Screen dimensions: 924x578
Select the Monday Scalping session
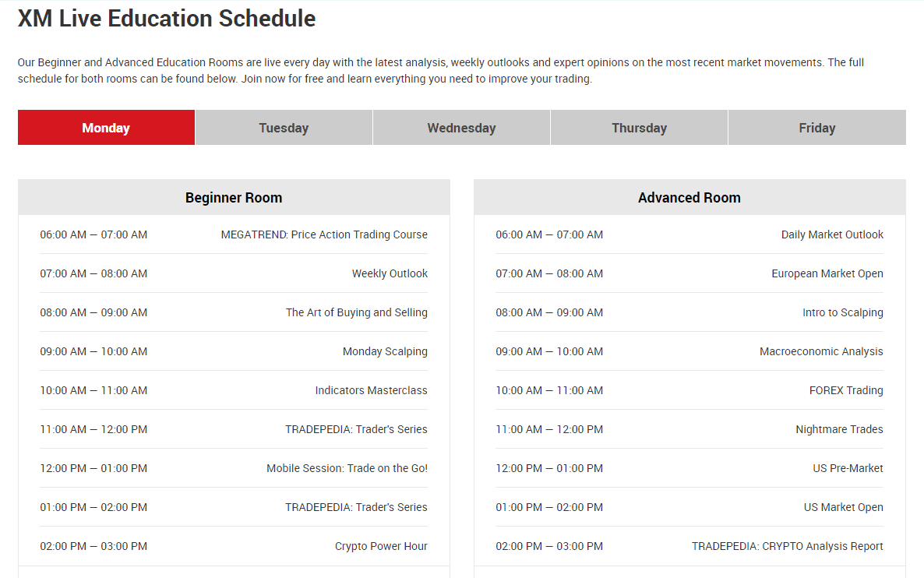pyautogui.click(x=385, y=351)
